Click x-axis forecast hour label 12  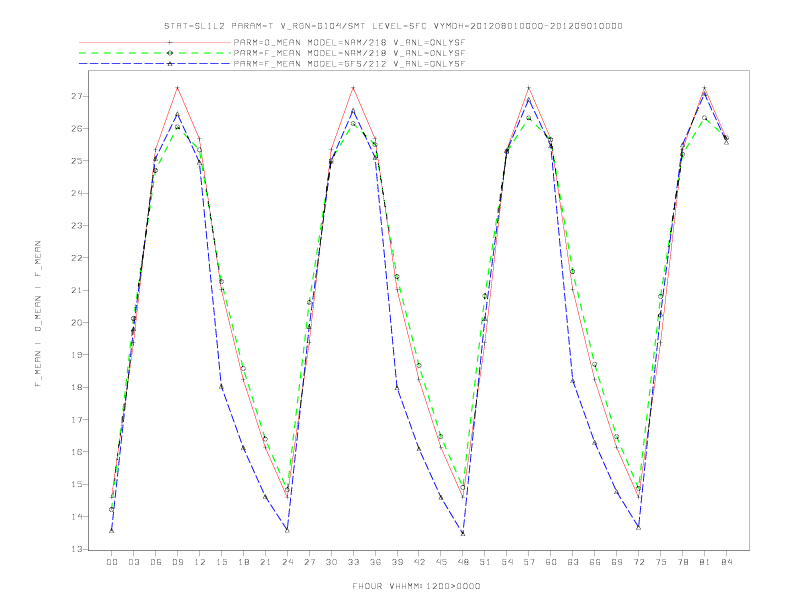200,562
